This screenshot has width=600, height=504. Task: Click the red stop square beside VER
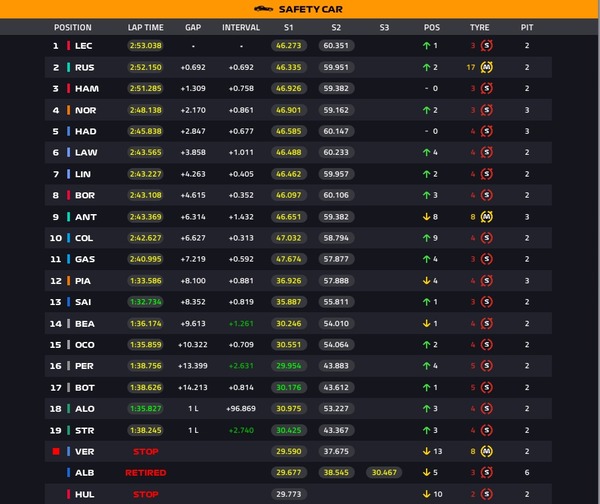click(56, 452)
